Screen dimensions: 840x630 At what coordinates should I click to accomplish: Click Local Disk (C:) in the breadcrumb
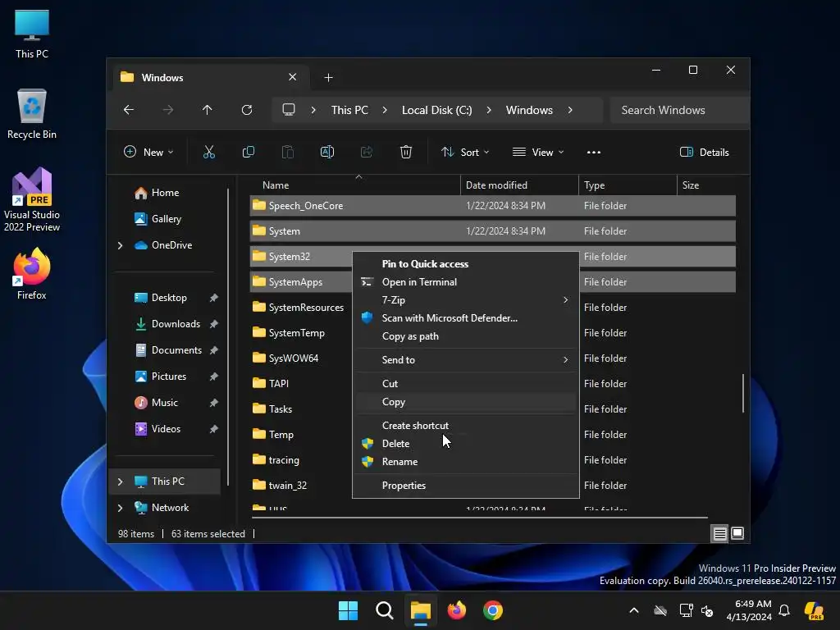(437, 110)
